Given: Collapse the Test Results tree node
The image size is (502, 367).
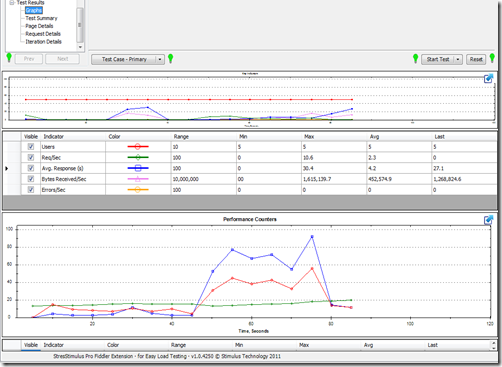Looking at the screenshot, I should click(x=12, y=3).
